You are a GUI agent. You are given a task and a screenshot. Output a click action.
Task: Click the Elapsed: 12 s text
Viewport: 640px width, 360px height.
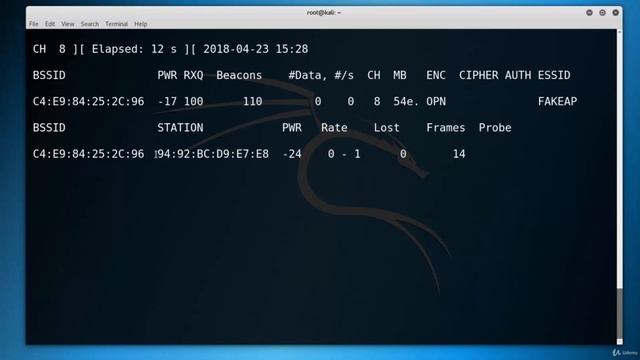[x=134, y=49]
